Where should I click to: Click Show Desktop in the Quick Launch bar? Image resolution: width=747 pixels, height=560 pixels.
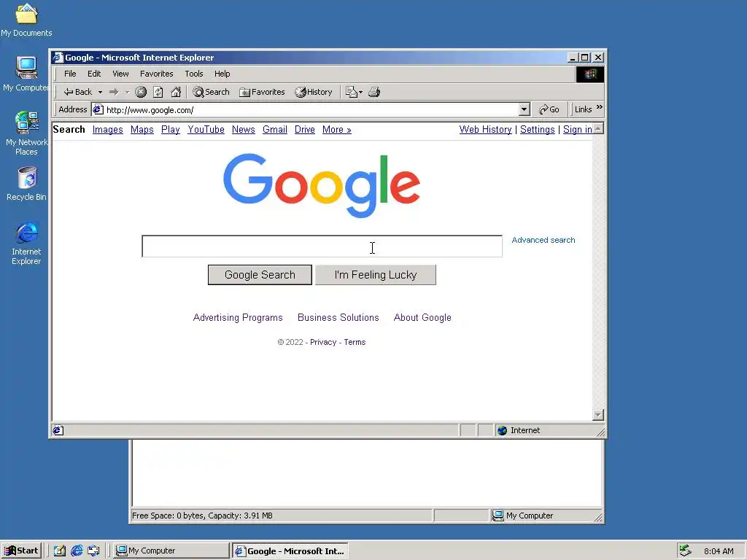coord(60,551)
